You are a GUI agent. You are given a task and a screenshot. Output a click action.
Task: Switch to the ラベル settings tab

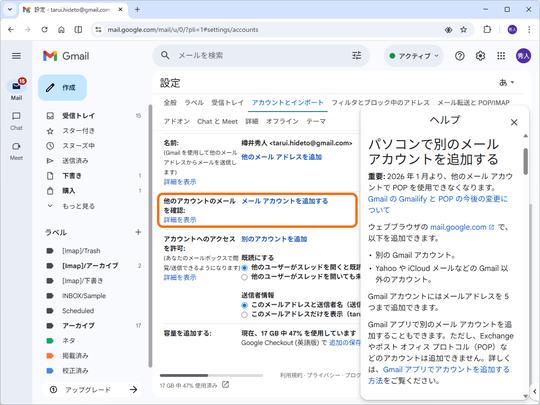[194, 103]
